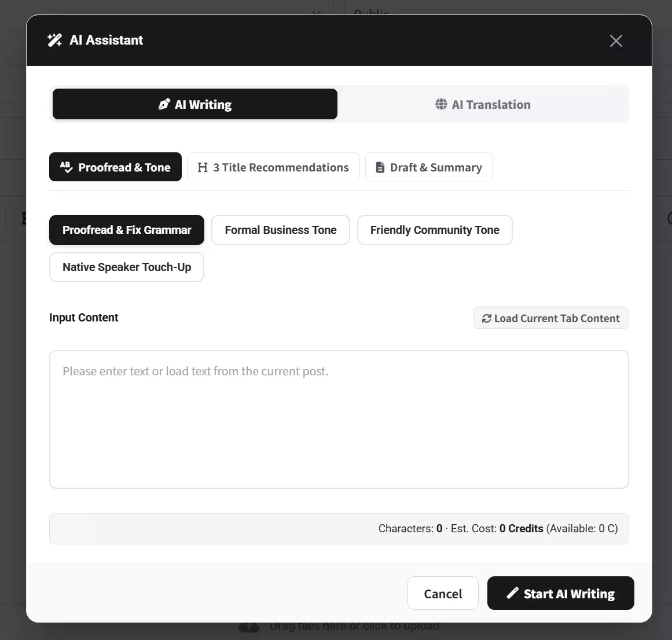This screenshot has width=672, height=640.
Task: Pick the Native Speaker Touch-Up option
Action: tap(127, 267)
